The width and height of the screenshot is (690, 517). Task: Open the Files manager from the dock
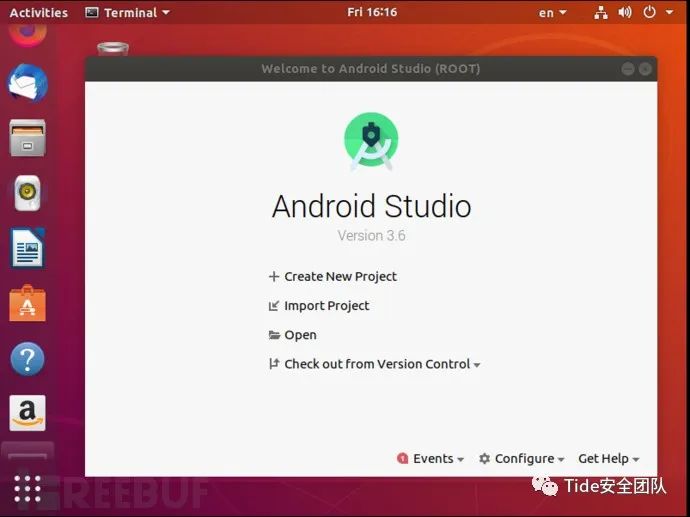(x=27, y=138)
